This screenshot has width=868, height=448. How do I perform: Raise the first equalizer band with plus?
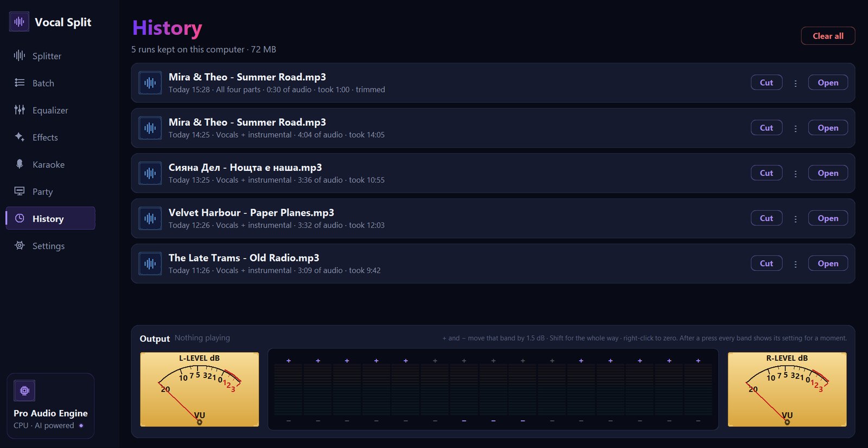289,361
